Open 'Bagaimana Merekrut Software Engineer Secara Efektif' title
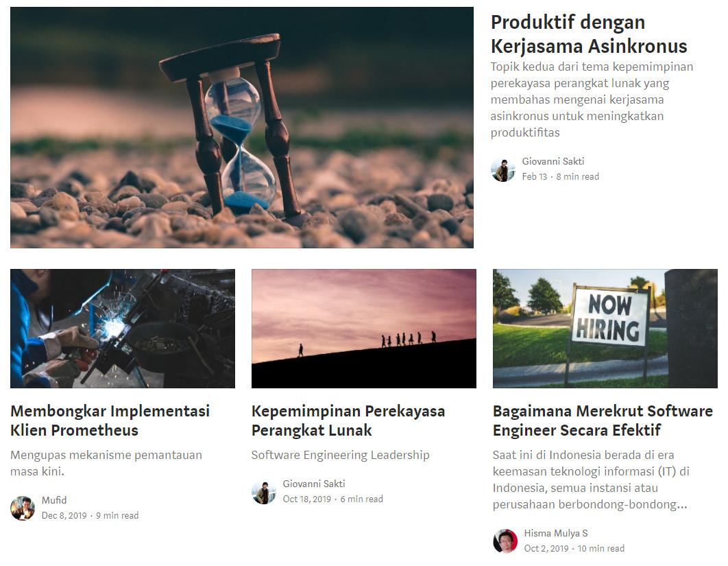Image resolution: width=728 pixels, height=566 pixels. pyautogui.click(x=603, y=421)
